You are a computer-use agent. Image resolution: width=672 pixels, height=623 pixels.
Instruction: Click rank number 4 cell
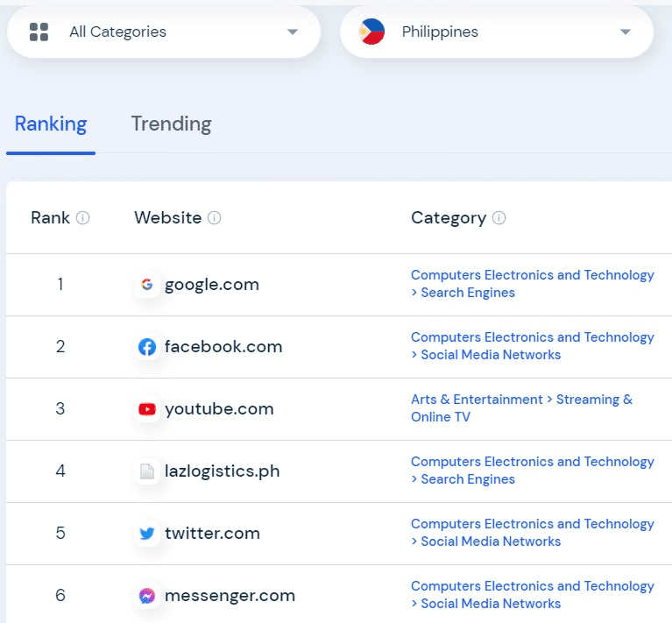coord(60,471)
